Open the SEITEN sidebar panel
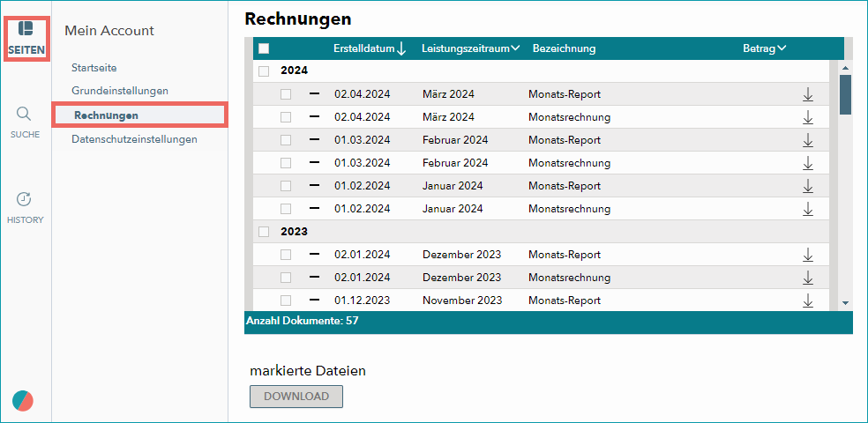This screenshot has height=423, width=868. 26,39
